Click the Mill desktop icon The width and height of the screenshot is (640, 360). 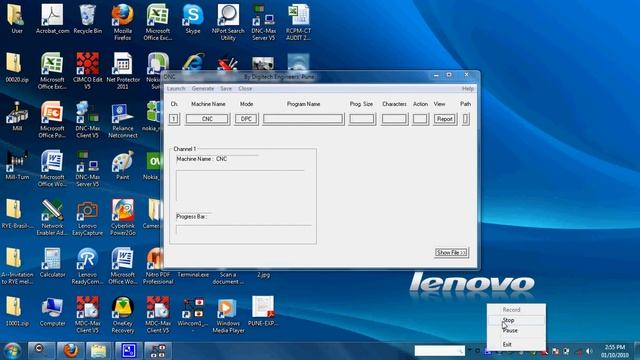[17, 117]
